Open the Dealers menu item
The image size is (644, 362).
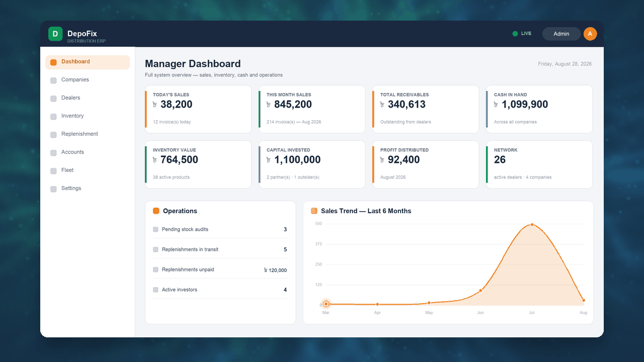tap(88, 98)
